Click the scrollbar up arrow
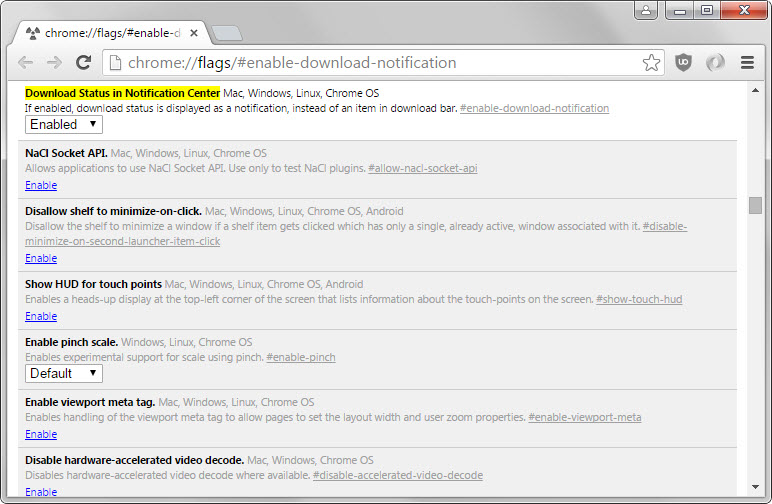Screen dimensions: 772x504 click(x=755, y=91)
